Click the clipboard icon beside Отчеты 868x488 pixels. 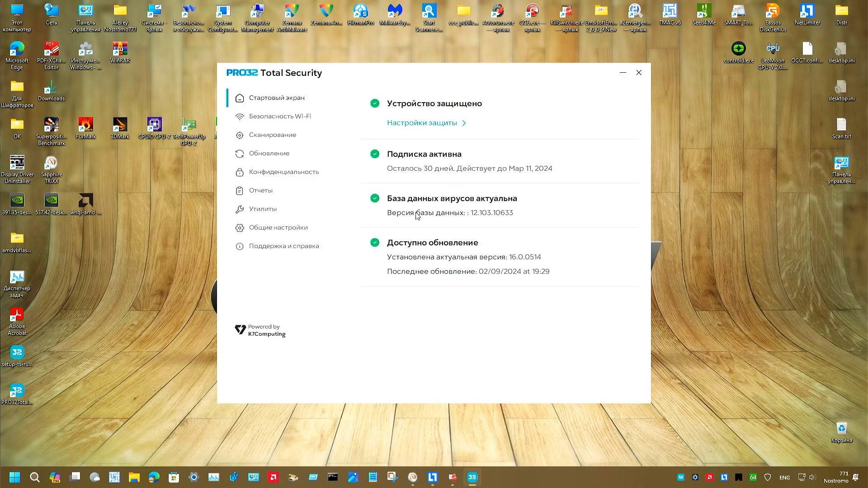240,191
